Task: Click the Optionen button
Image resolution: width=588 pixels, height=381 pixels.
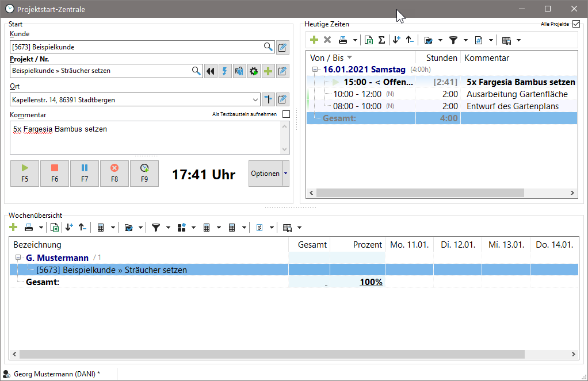Action: (x=265, y=174)
